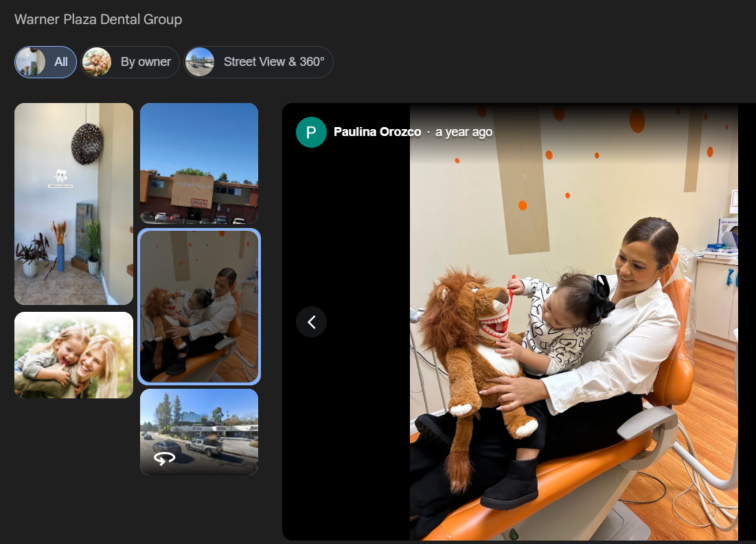This screenshot has height=544, width=756.
Task: Open the mother and child outdoors thumbnail
Action: [73, 355]
